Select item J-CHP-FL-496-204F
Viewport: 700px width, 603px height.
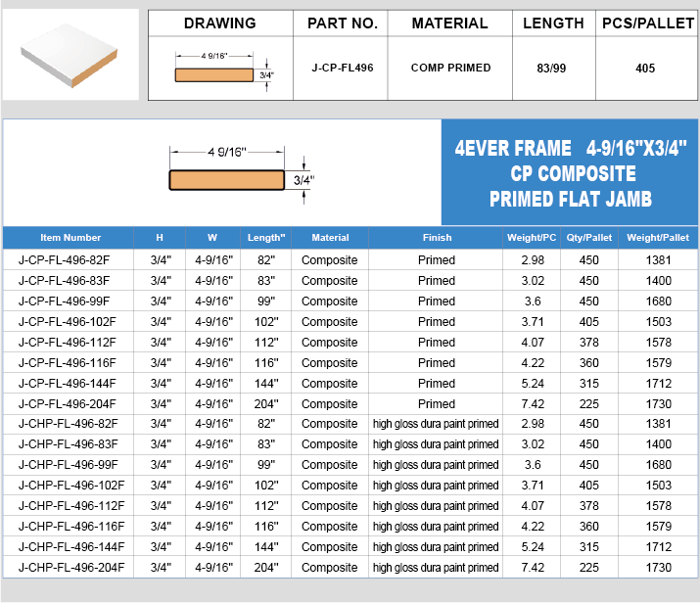(x=71, y=568)
